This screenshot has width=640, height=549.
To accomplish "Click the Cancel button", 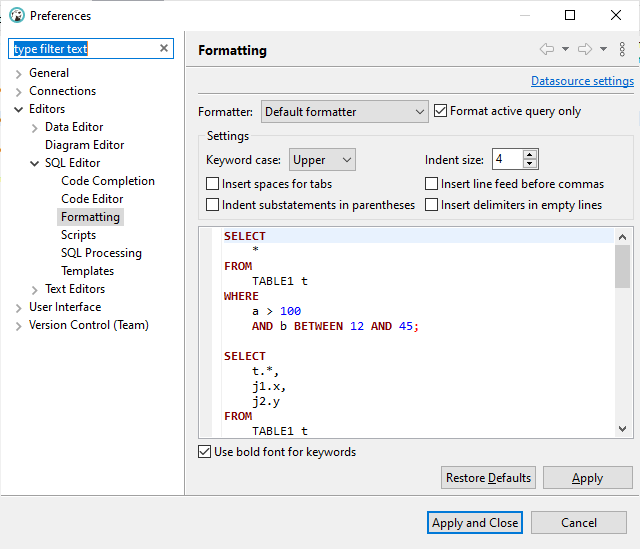I will coord(578,522).
